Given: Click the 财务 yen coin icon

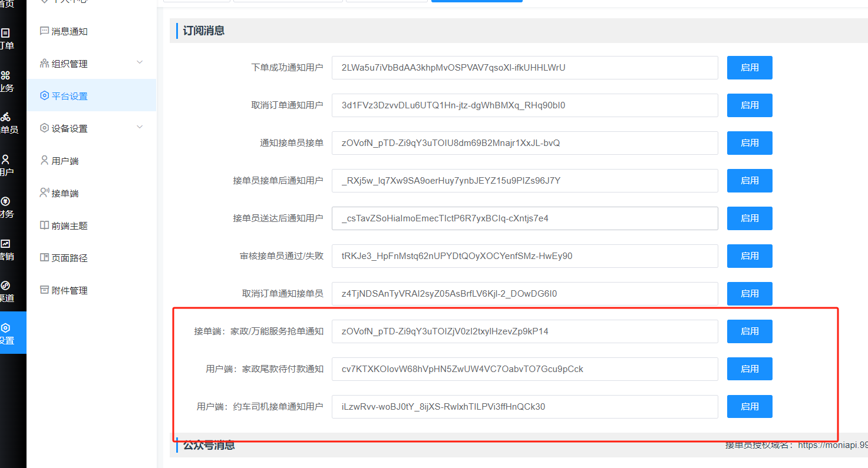Looking at the screenshot, I should [5, 201].
